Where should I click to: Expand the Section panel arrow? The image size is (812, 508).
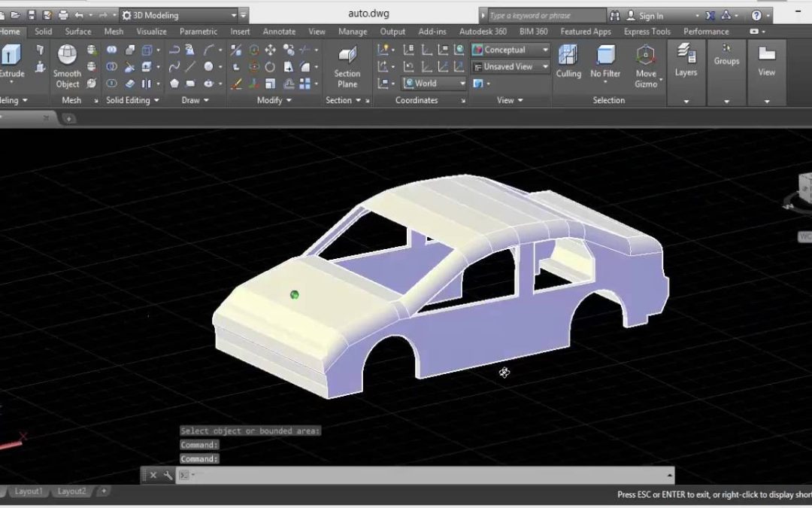point(358,100)
